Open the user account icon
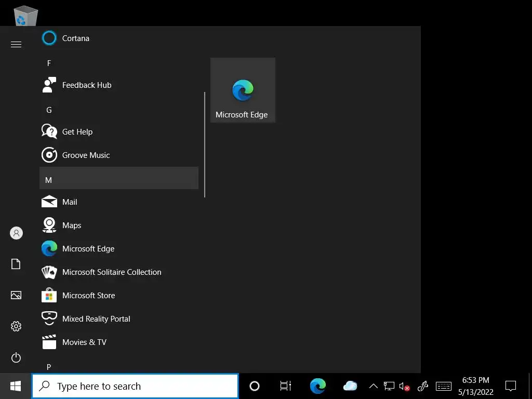This screenshot has height=399, width=532. tap(16, 233)
